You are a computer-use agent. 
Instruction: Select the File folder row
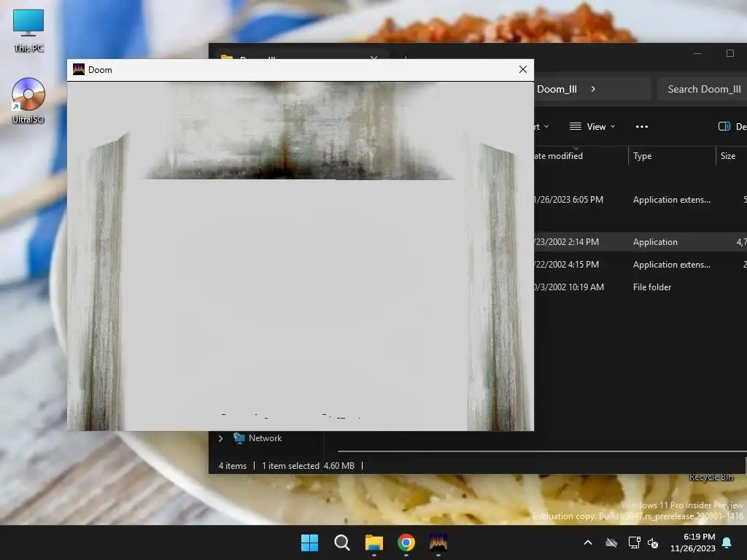tap(640, 287)
